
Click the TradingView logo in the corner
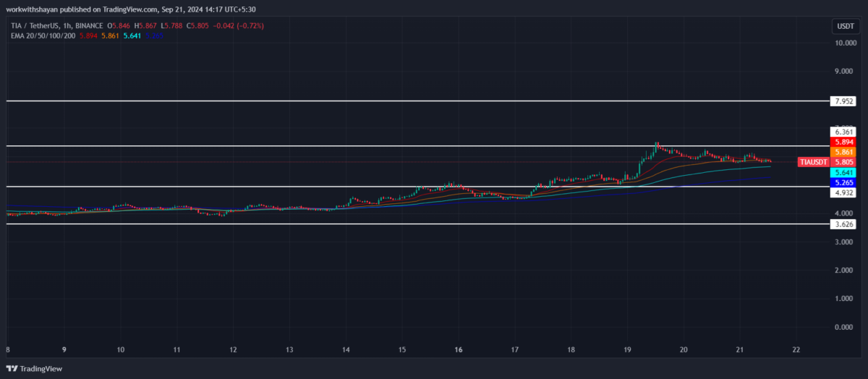click(34, 369)
